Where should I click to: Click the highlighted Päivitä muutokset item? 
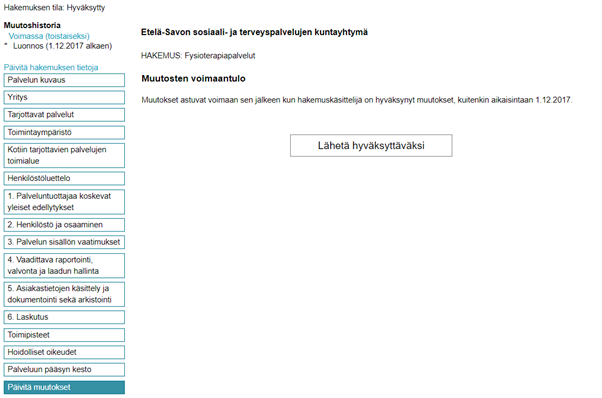[64, 388]
